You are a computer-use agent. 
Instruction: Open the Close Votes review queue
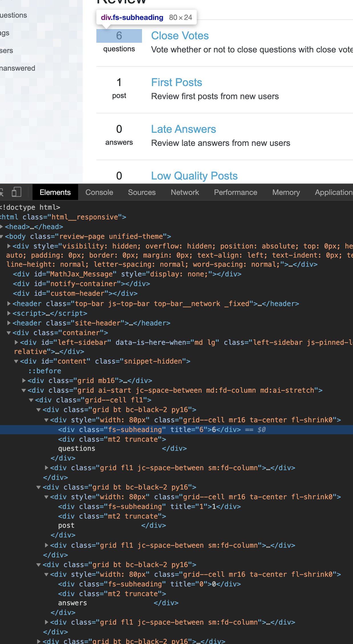(x=180, y=36)
